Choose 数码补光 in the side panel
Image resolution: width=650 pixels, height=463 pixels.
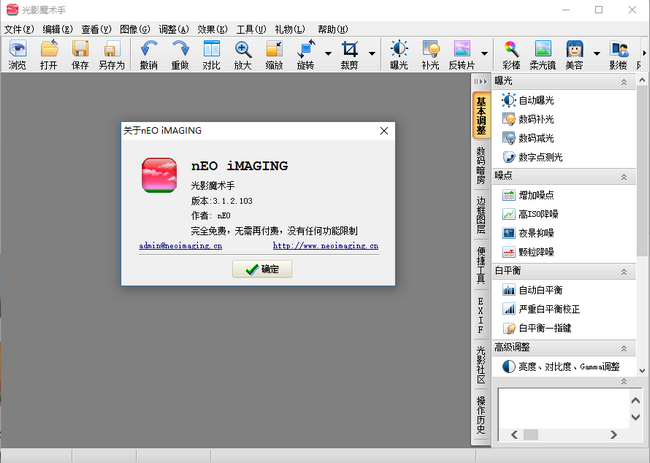528,119
